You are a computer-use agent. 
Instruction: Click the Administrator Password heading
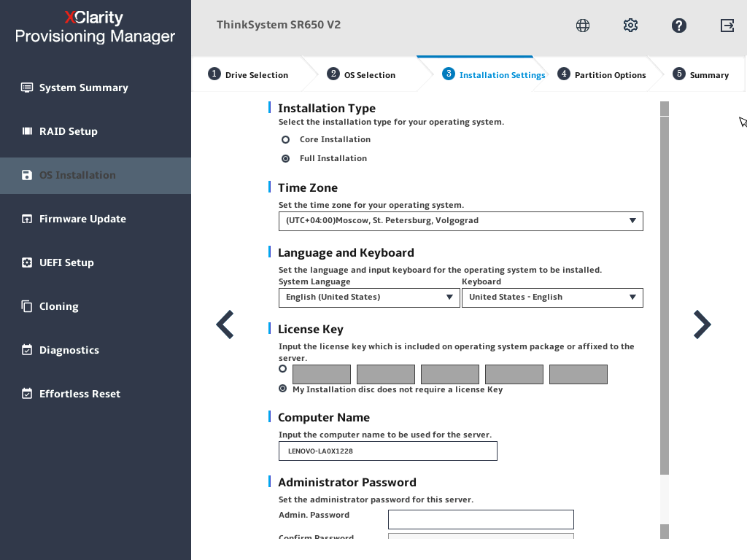pos(347,483)
